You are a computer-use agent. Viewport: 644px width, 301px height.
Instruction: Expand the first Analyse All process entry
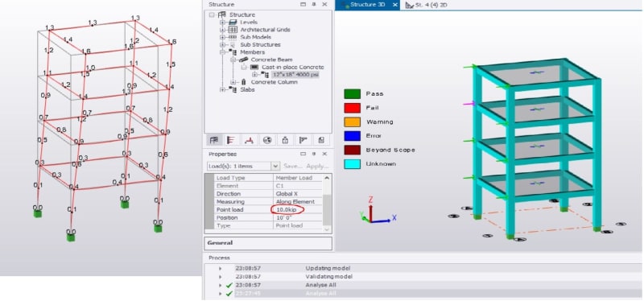point(221,285)
